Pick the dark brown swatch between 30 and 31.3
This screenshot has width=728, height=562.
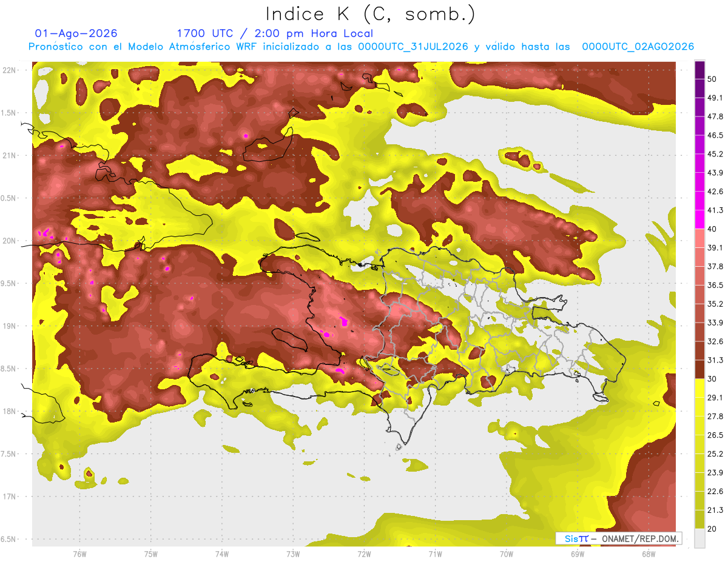(699, 370)
